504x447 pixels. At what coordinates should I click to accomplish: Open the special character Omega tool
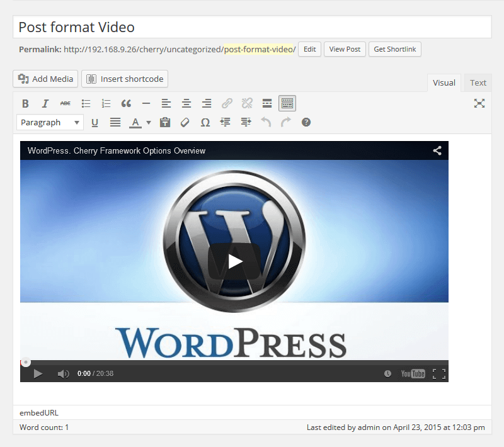pyautogui.click(x=205, y=123)
